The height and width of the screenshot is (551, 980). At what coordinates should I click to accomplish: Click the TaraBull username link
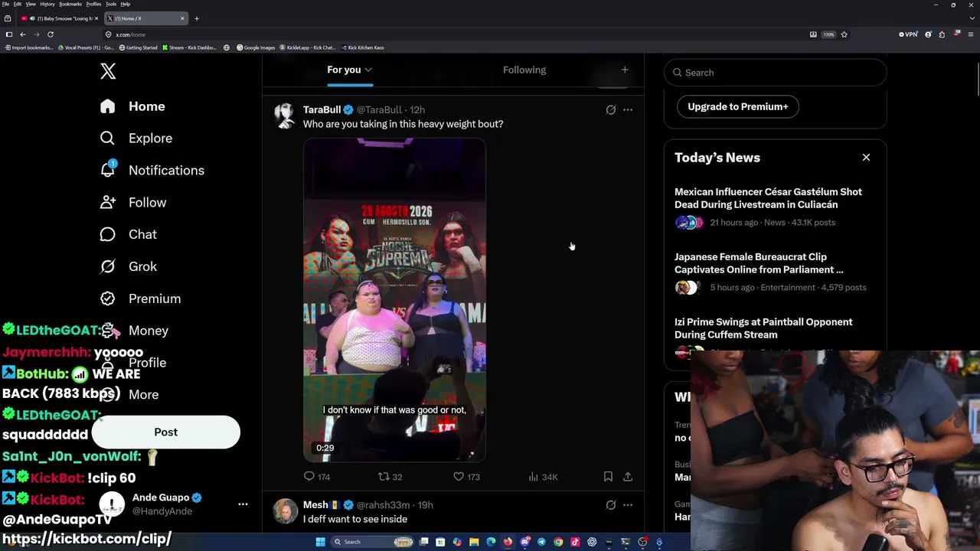[322, 110]
